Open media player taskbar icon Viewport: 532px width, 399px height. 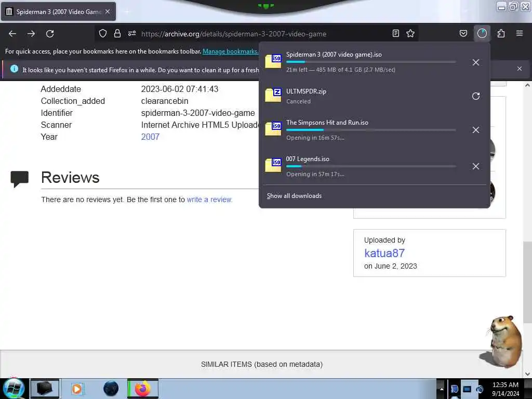pos(77,389)
